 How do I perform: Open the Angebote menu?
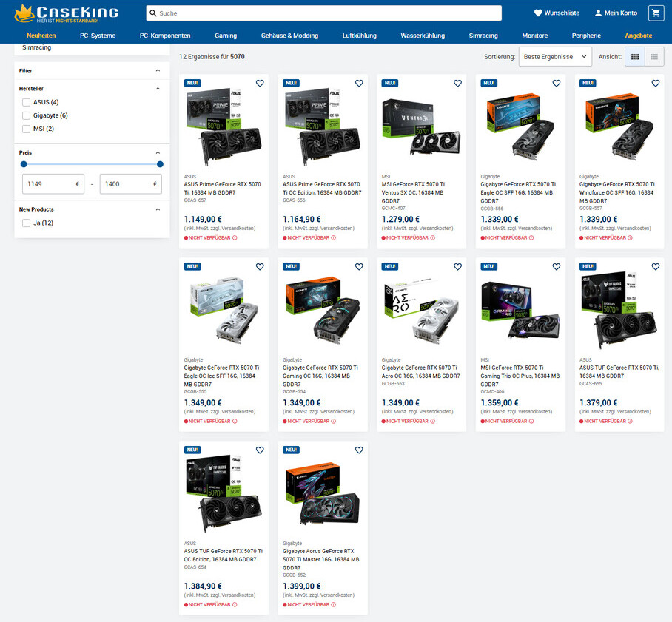click(639, 36)
